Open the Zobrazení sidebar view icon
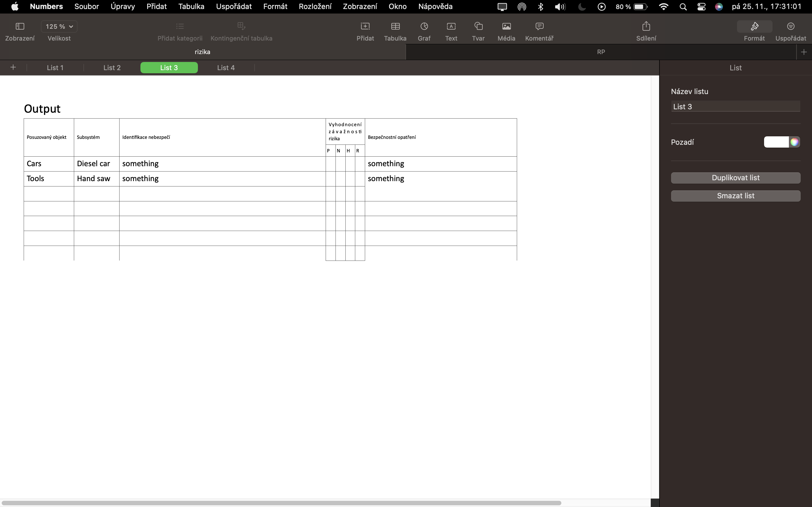Viewport: 812px width, 507px height. (x=20, y=26)
